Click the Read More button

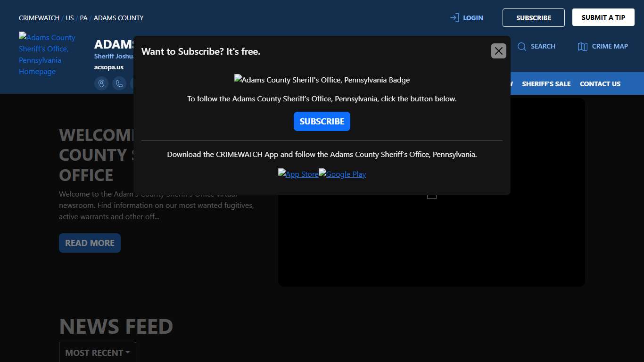(x=90, y=243)
